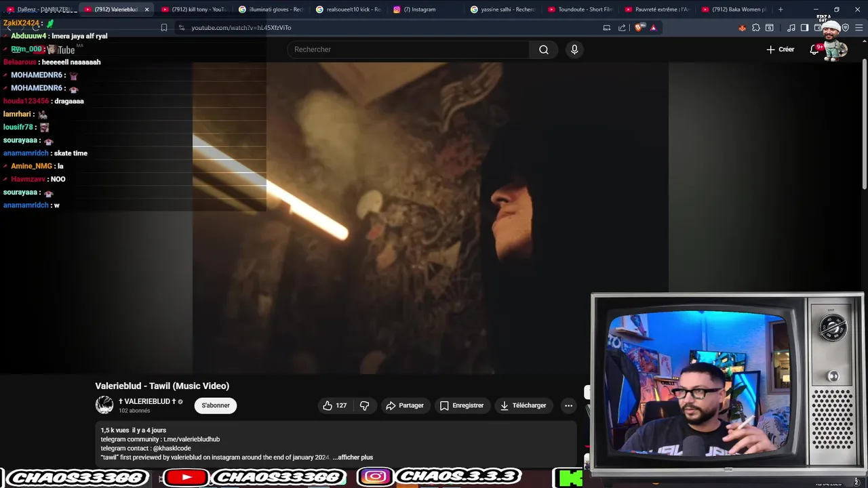868x488 pixels.
Task: Start voice search with microphone icon
Action: point(574,49)
